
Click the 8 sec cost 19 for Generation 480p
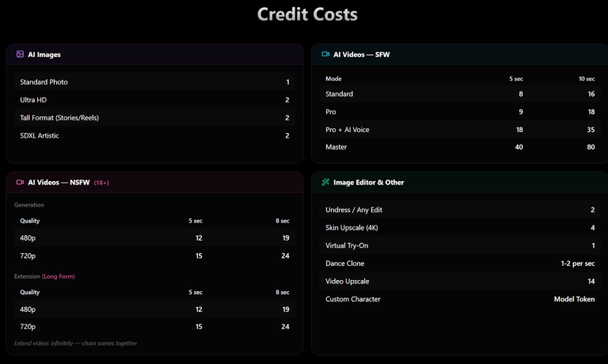(286, 238)
